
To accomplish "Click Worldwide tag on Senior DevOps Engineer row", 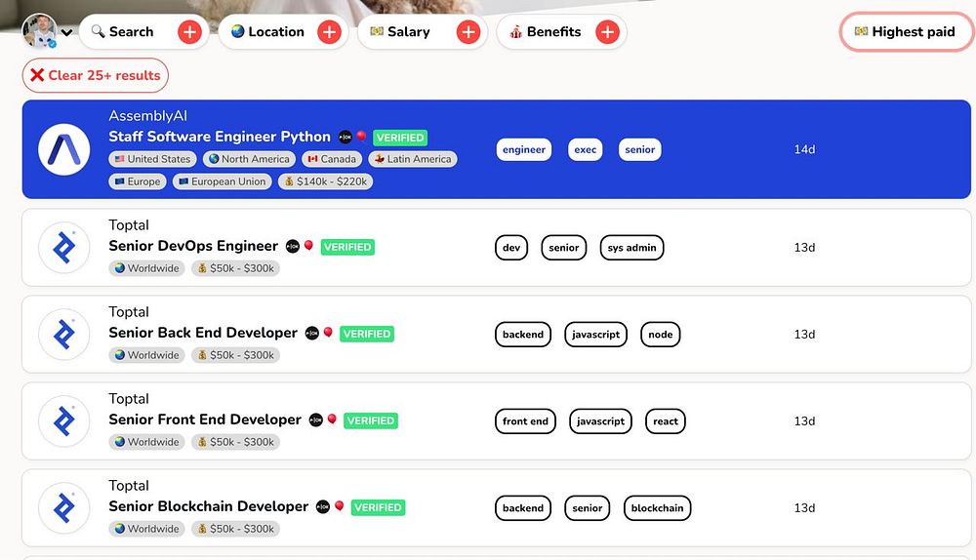I will (147, 269).
